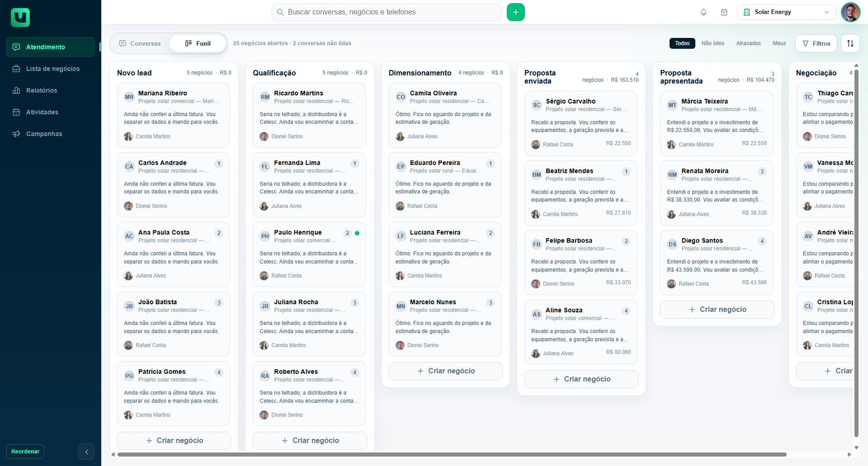Switch to Funil view

[x=198, y=43]
